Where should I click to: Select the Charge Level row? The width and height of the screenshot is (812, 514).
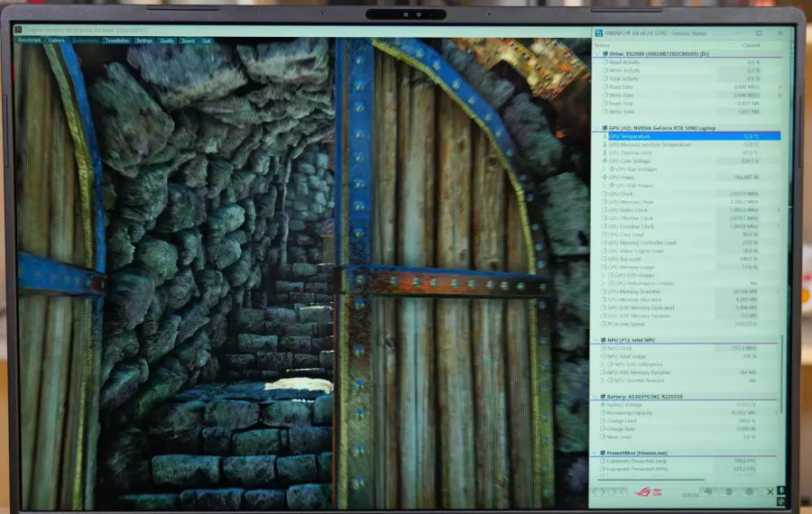coord(688,421)
